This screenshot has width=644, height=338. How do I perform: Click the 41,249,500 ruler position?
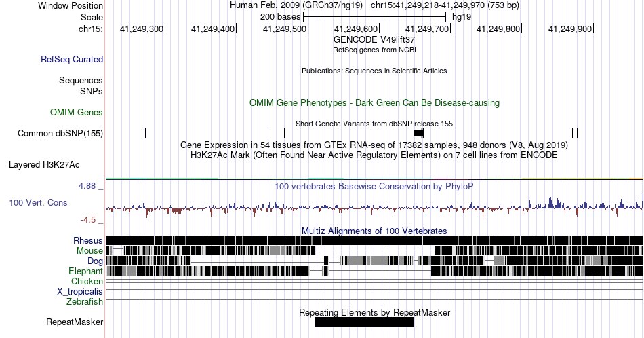[x=285, y=29]
